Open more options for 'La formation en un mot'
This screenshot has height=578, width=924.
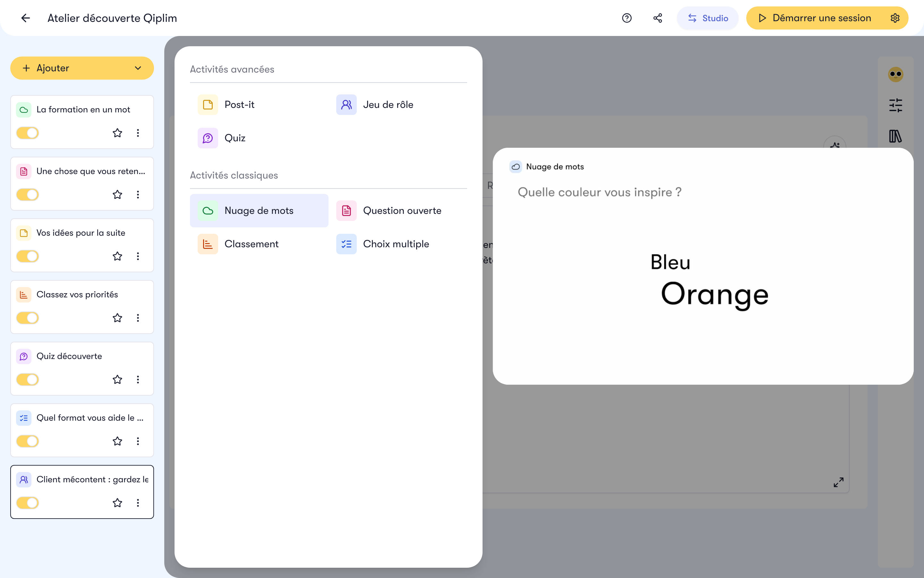tap(138, 133)
